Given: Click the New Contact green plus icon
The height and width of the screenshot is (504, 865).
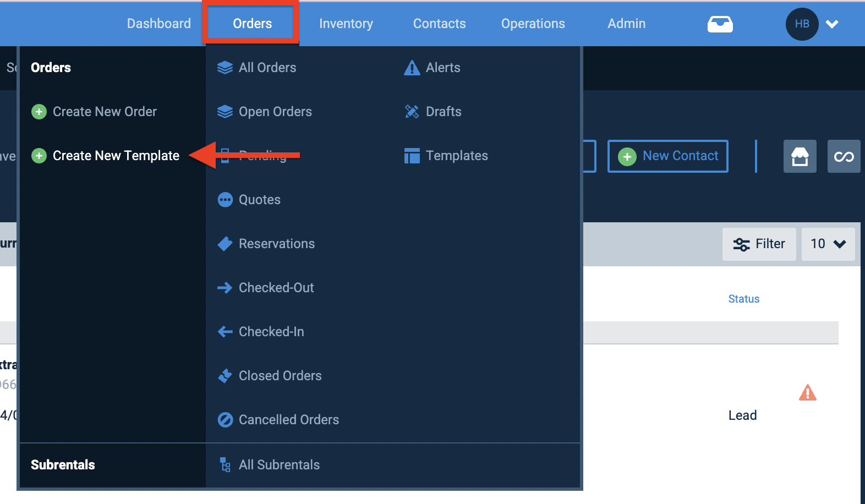Looking at the screenshot, I should (x=627, y=157).
